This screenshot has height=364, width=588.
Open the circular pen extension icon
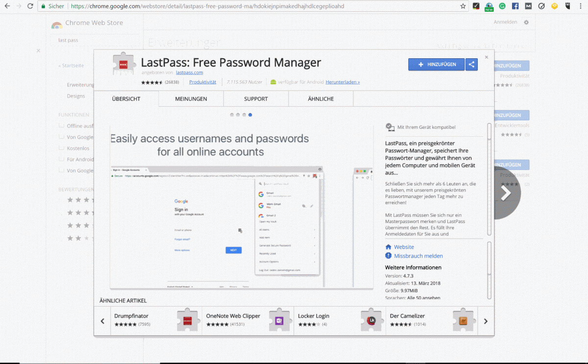(541, 6)
